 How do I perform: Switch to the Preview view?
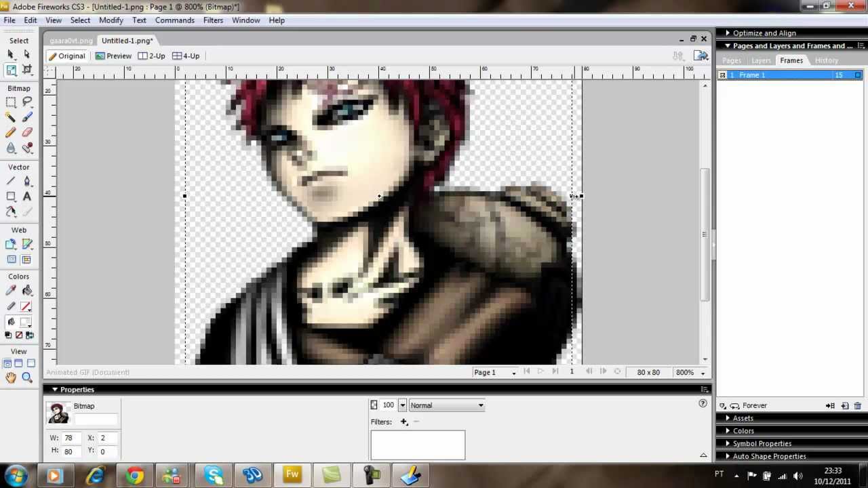click(x=113, y=56)
